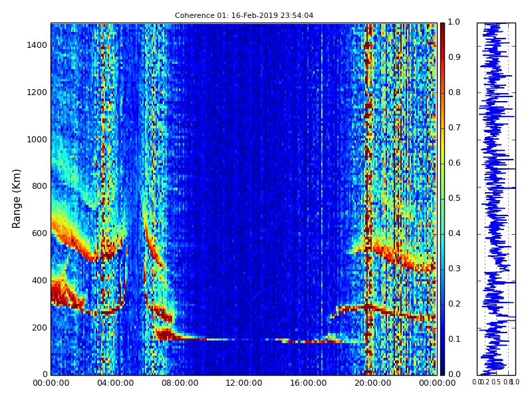Click the y-axis tick label '400'
Image resolution: width=532 pixels, height=399 pixels.
pyautogui.click(x=39, y=281)
